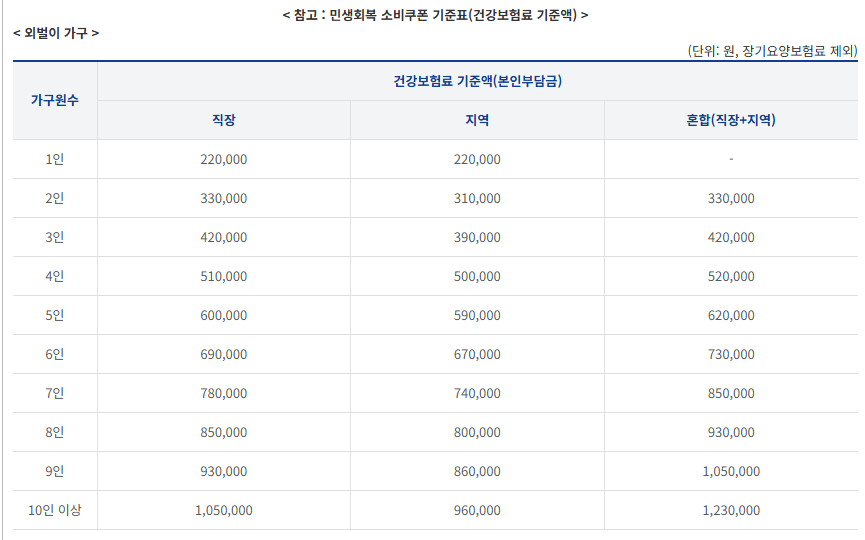Click the dash in 1인 혼합 cell
This screenshot has height=540, width=865.
click(x=731, y=159)
